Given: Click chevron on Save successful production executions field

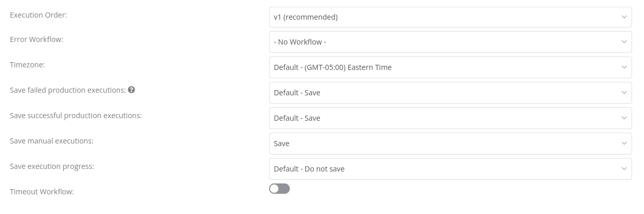Looking at the screenshot, I should 624,118.
